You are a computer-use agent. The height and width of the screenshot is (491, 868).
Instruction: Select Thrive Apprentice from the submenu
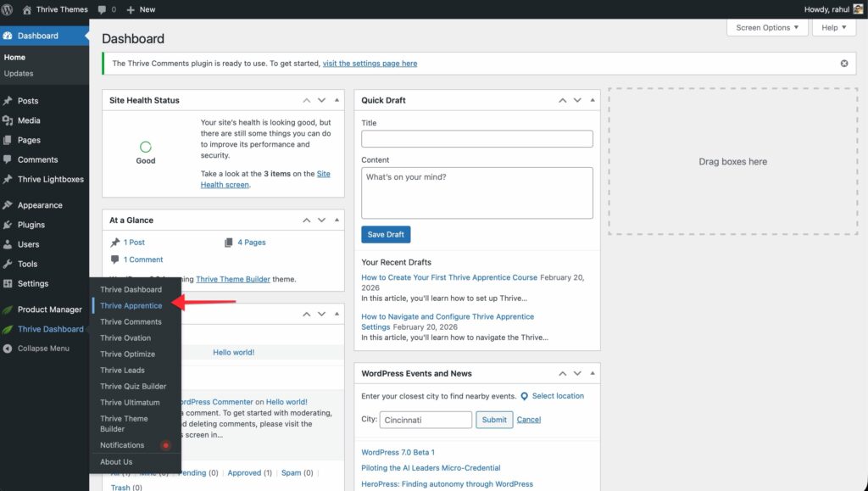coord(131,305)
